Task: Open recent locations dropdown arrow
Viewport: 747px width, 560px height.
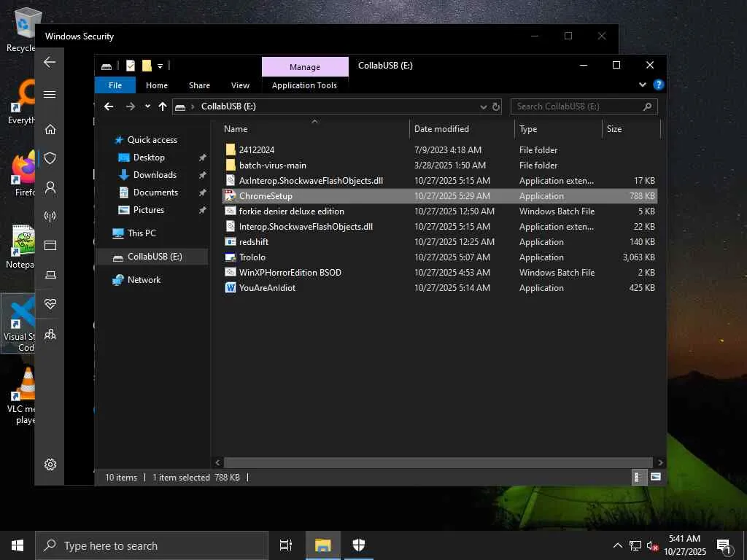Action: (x=147, y=106)
